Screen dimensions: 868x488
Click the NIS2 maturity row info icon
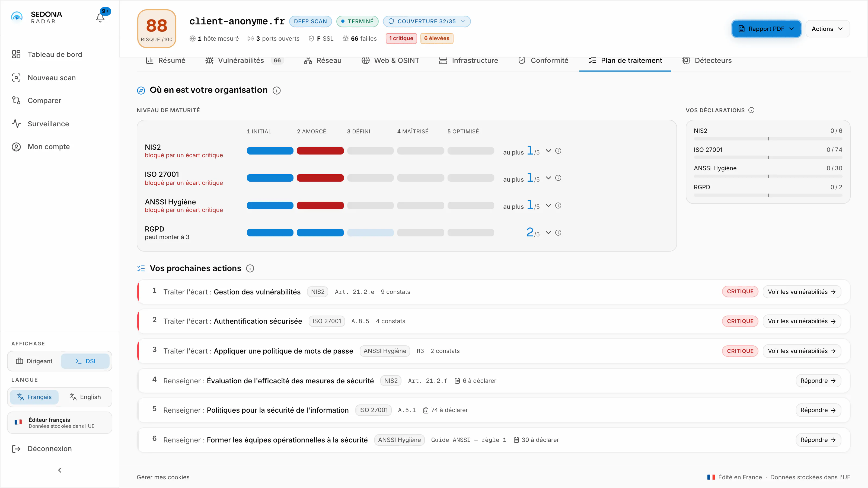point(558,150)
